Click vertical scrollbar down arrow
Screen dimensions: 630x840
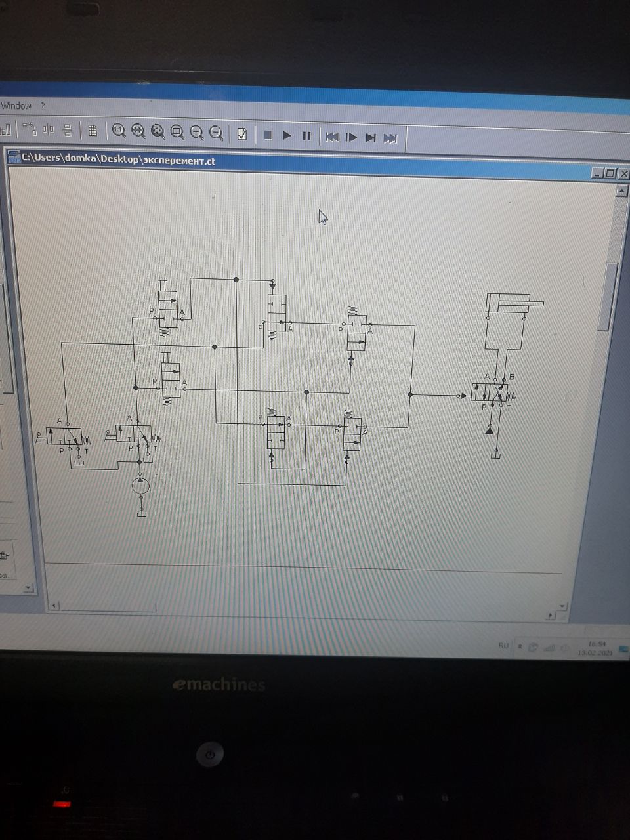coord(562,605)
